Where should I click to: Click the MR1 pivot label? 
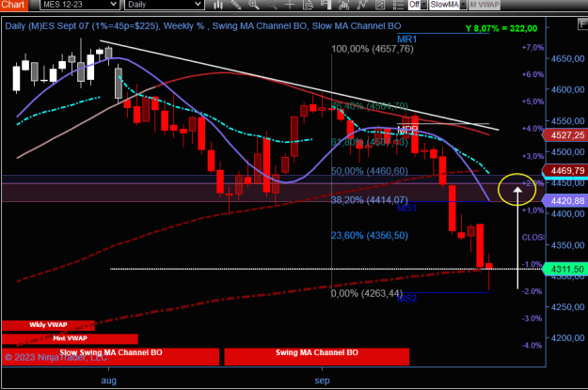pos(406,39)
